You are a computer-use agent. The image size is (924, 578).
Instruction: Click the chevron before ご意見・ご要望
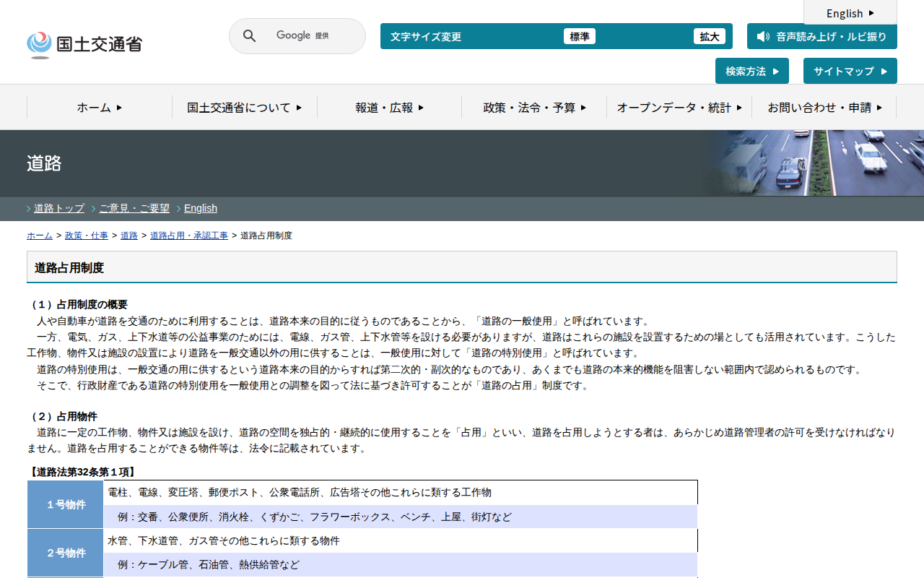(94, 209)
